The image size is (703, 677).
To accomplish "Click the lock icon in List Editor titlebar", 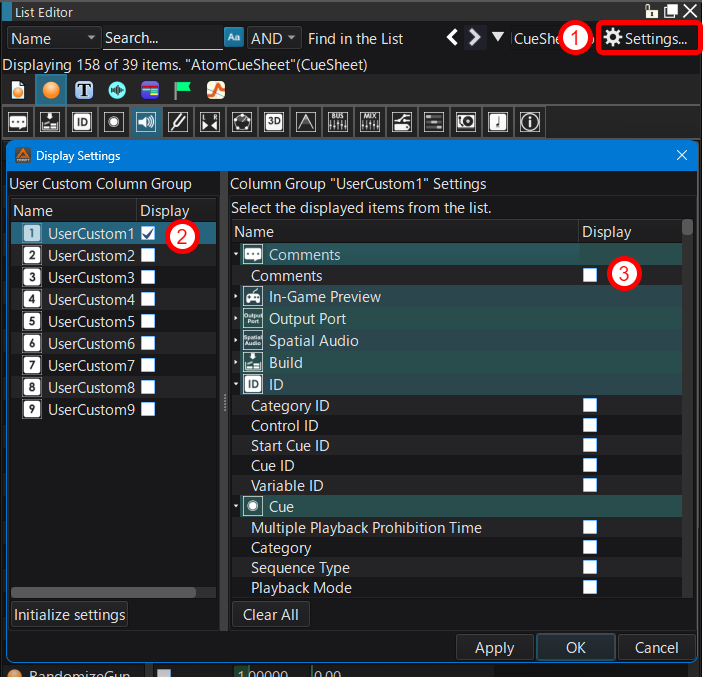I will (x=651, y=11).
